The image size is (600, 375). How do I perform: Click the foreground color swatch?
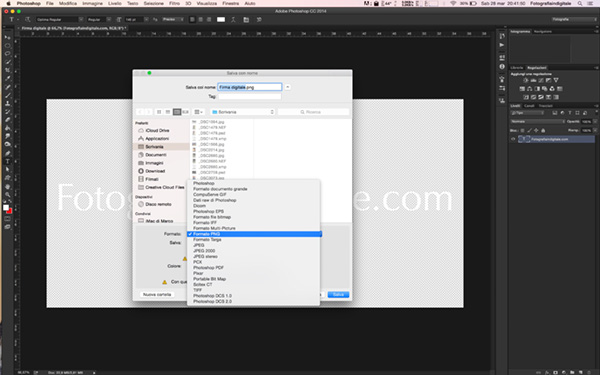coord(6,207)
